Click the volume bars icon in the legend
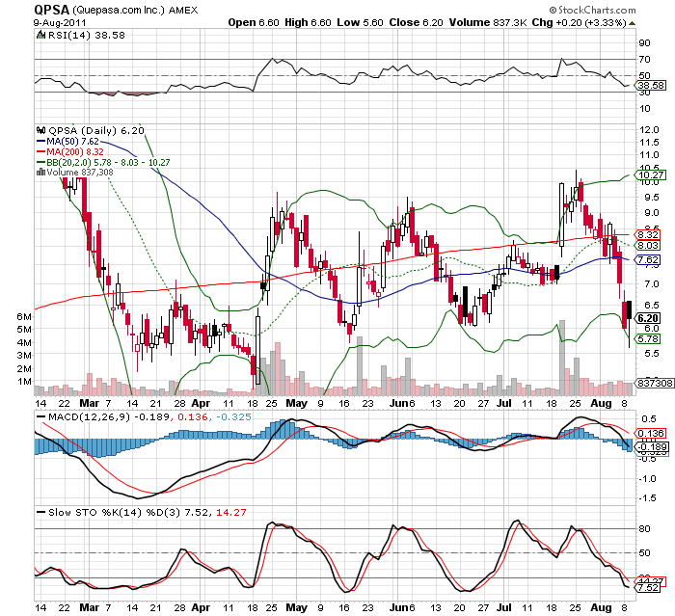675x616 pixels. (40, 173)
